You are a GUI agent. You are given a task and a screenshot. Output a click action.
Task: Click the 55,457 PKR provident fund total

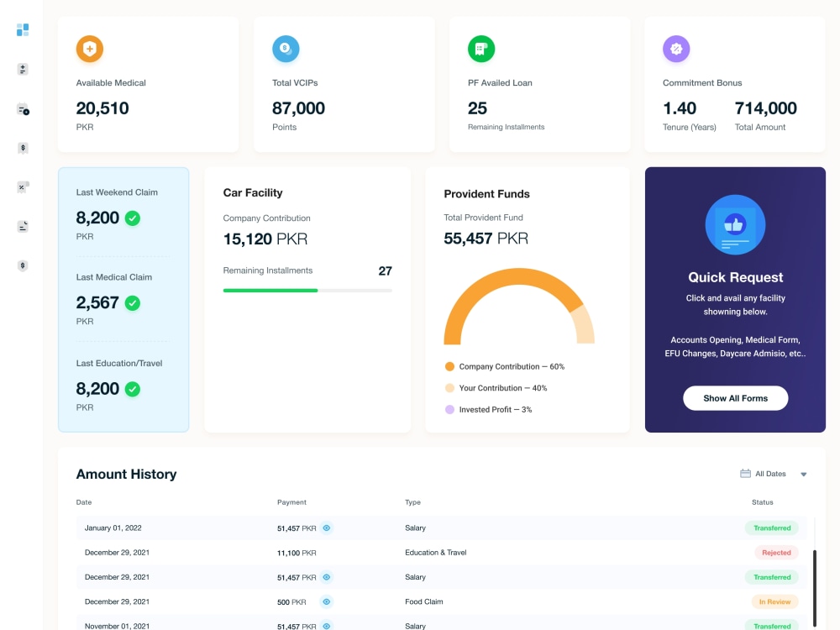(x=486, y=239)
